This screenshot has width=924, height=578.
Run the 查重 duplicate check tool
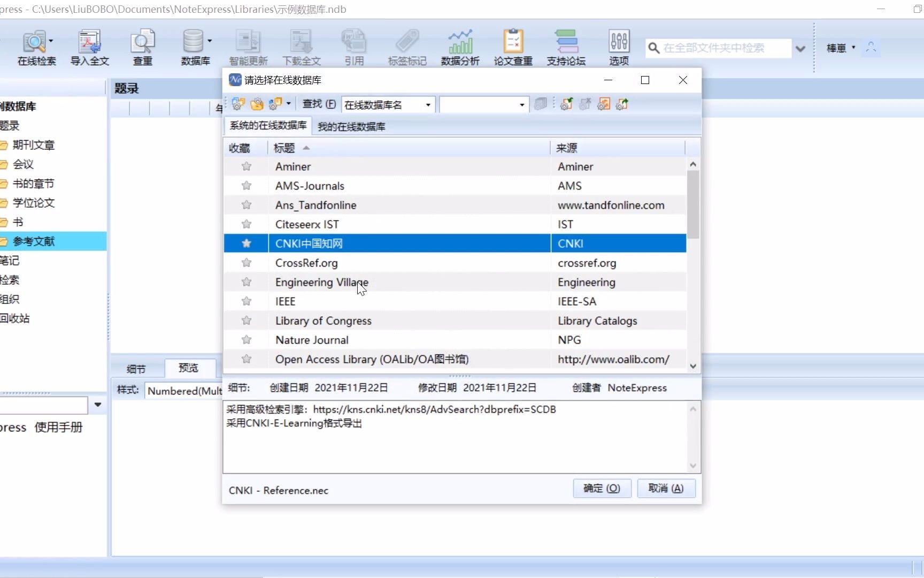[x=142, y=47]
